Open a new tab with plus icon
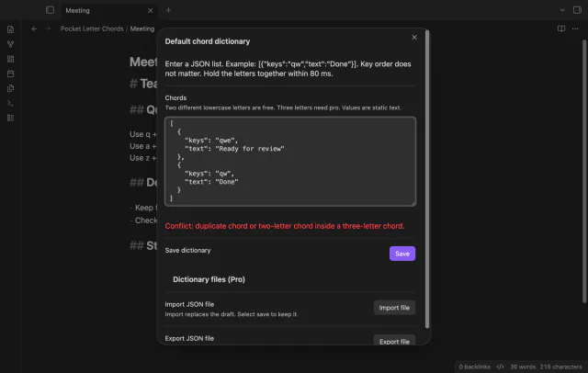Screen dimensions: 588x373 (x=168, y=10)
